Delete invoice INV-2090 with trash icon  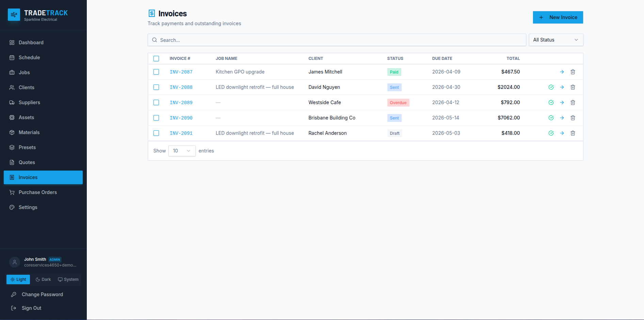[x=573, y=118]
